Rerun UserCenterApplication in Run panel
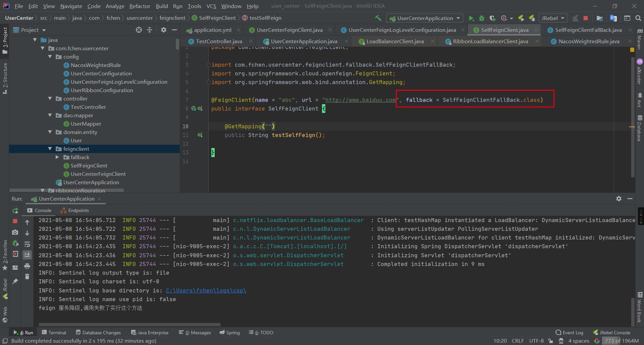The image size is (644, 345). 15,211
